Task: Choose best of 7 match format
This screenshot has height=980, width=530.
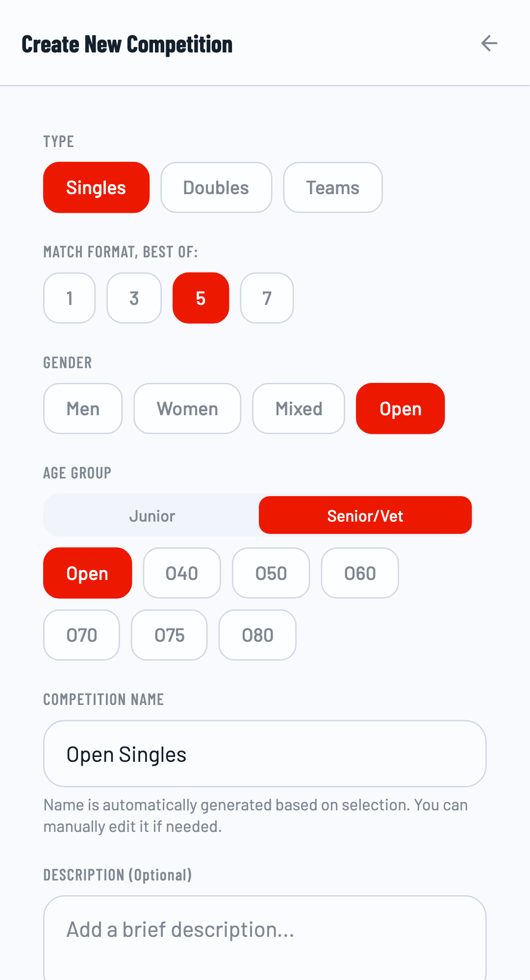Action: point(267,298)
